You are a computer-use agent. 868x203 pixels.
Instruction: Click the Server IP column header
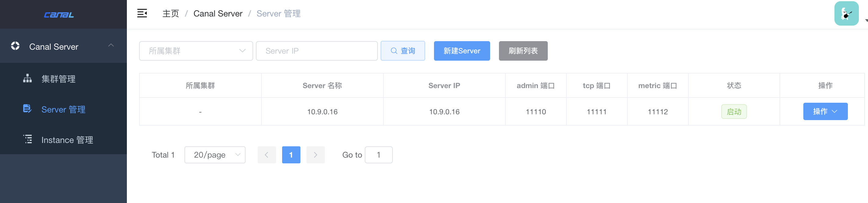[444, 86]
